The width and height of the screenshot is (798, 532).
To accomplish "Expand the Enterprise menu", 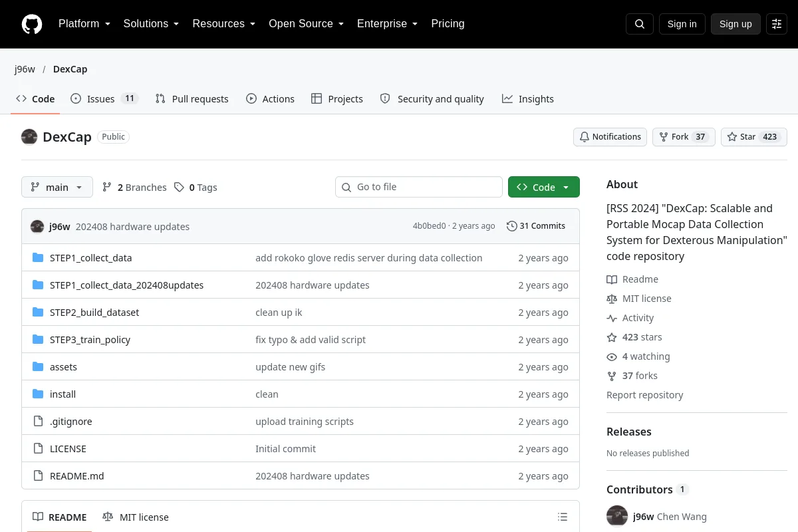I will (x=387, y=24).
